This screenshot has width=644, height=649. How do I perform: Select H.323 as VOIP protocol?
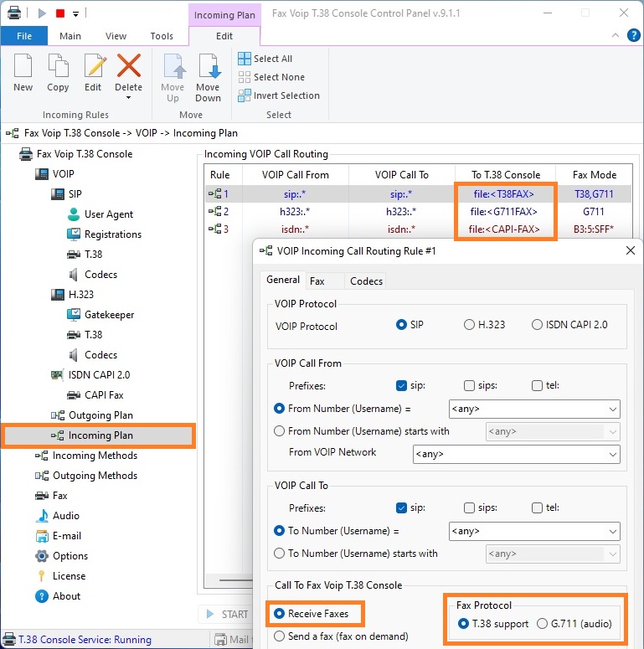469,325
